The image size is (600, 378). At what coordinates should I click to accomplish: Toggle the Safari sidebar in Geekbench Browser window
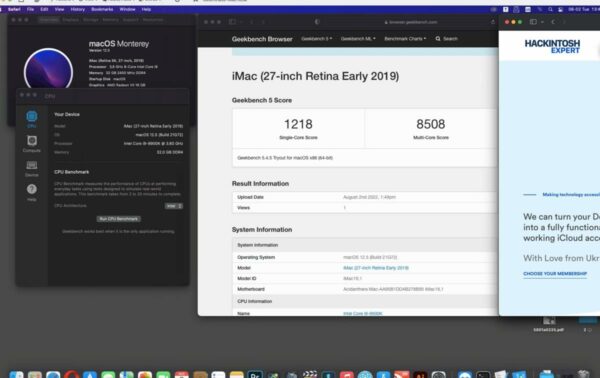[232, 22]
